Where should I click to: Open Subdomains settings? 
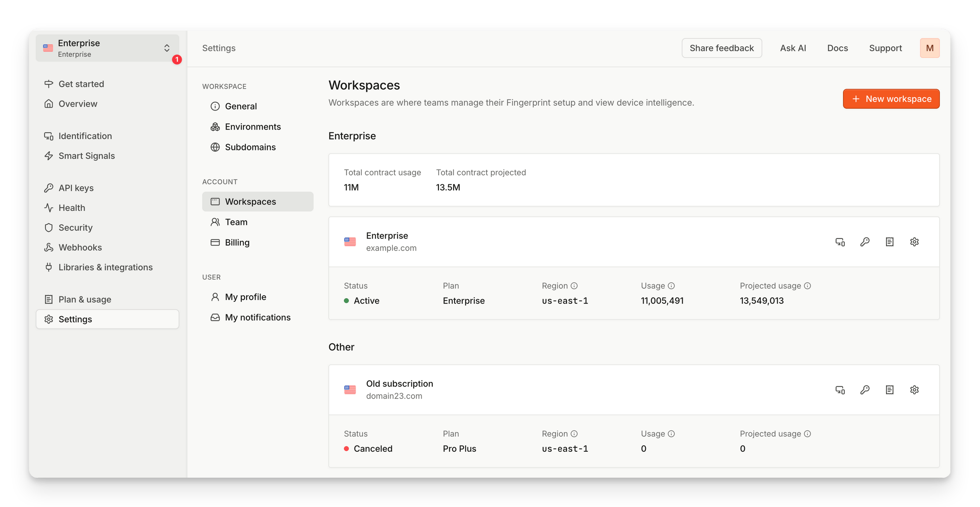(258, 147)
